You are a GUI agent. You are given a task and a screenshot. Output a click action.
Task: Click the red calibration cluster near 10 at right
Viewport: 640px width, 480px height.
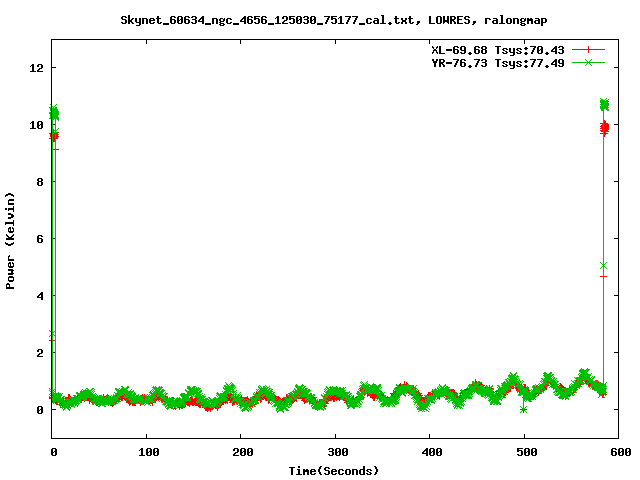[x=604, y=128]
